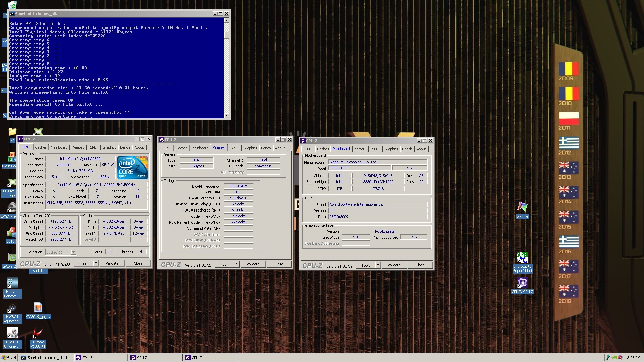
Task: Click Close in the CPU window
Action: (x=138, y=263)
